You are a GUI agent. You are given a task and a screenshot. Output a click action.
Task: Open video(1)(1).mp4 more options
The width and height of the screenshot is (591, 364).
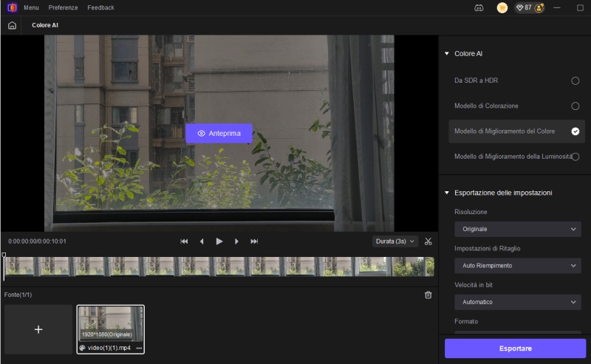coord(139,348)
